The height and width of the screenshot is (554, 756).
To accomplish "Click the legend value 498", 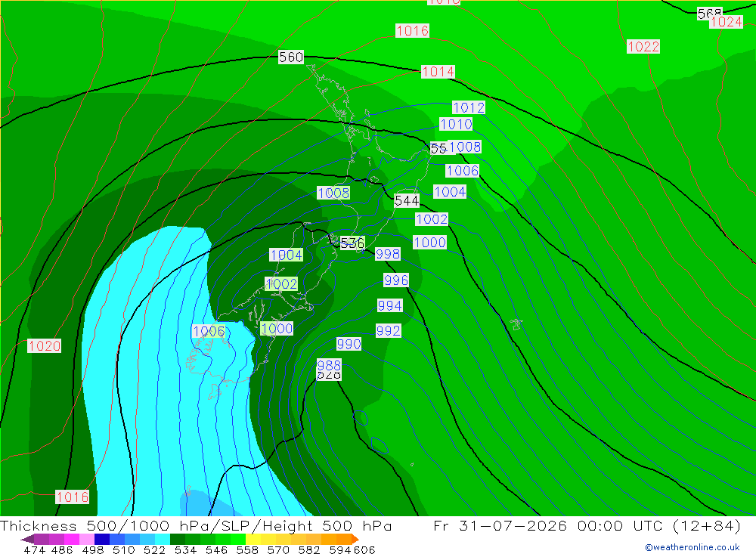I will [x=92, y=549].
